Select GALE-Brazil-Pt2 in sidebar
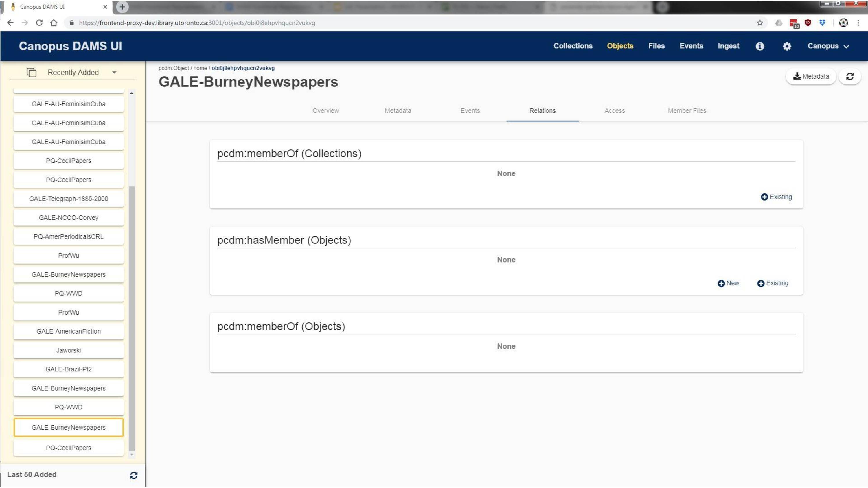 (x=68, y=369)
